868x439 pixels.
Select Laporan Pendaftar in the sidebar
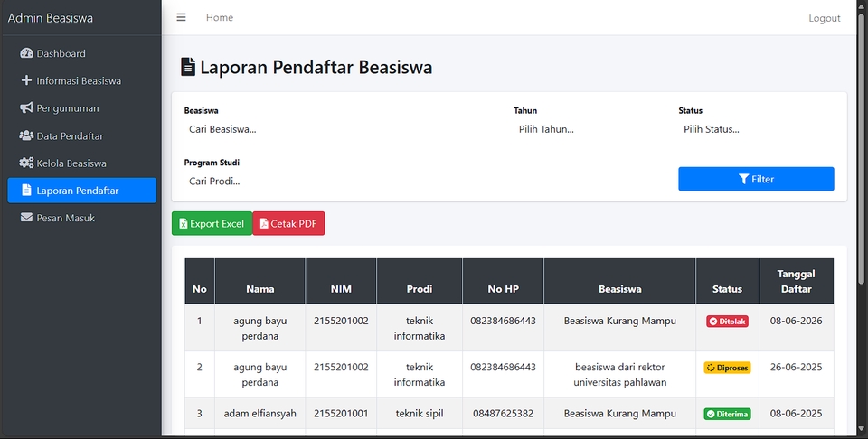pyautogui.click(x=77, y=191)
